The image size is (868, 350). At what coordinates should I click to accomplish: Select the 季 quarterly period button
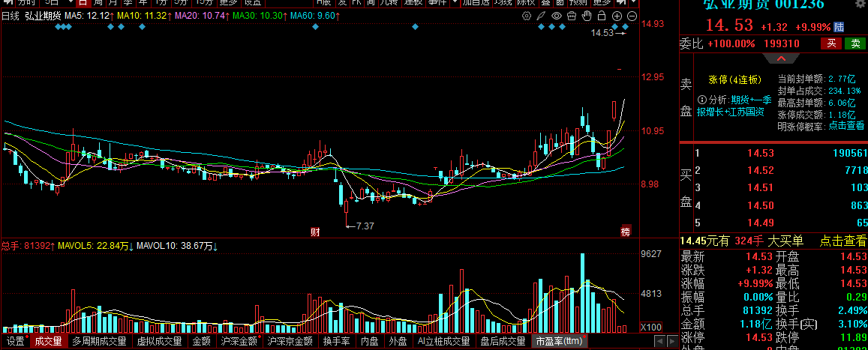click(x=128, y=2)
